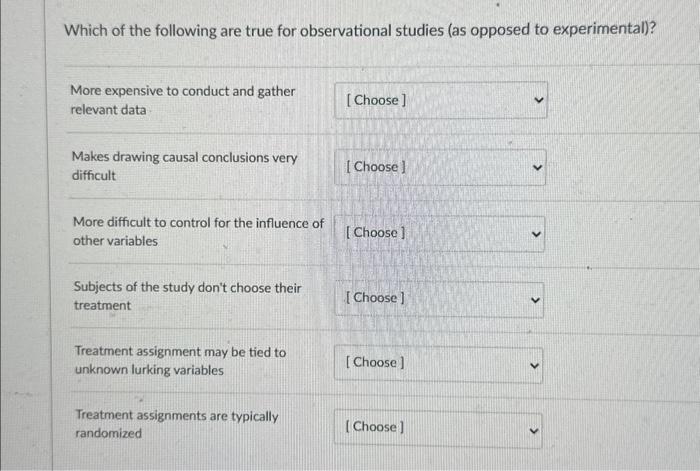Open the dropdown for 'Subjects of the study'
This screenshot has width=700, height=471.
[439, 299]
